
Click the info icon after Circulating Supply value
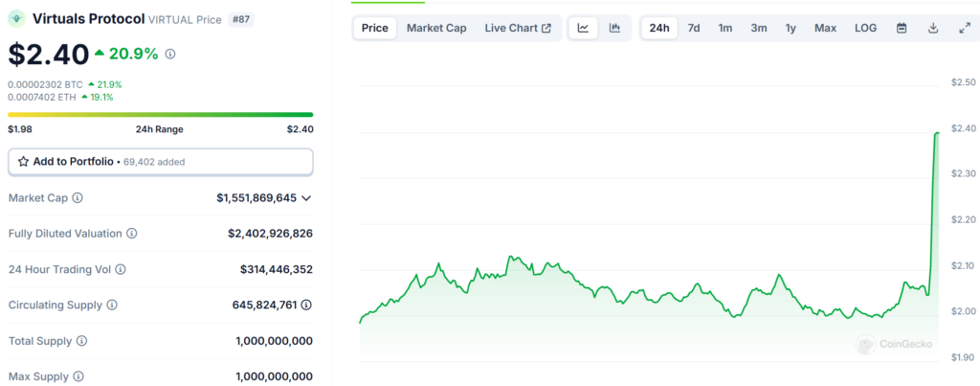point(306,305)
